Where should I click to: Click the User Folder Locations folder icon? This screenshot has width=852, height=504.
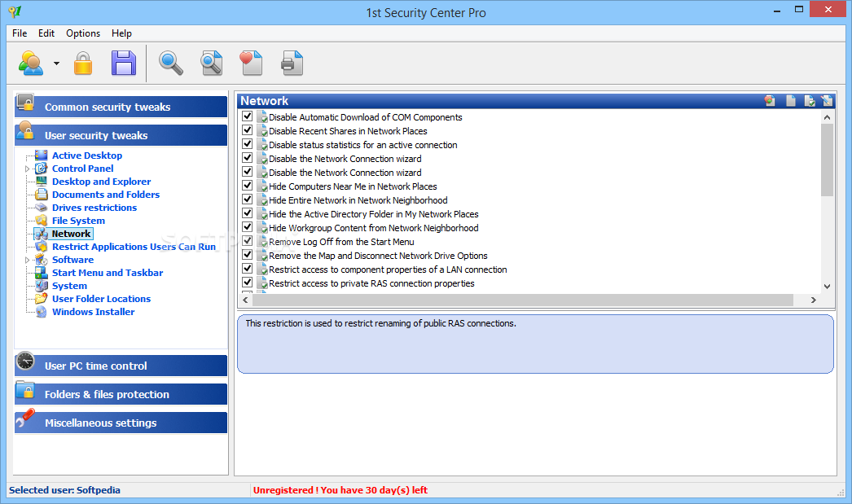tap(42, 299)
